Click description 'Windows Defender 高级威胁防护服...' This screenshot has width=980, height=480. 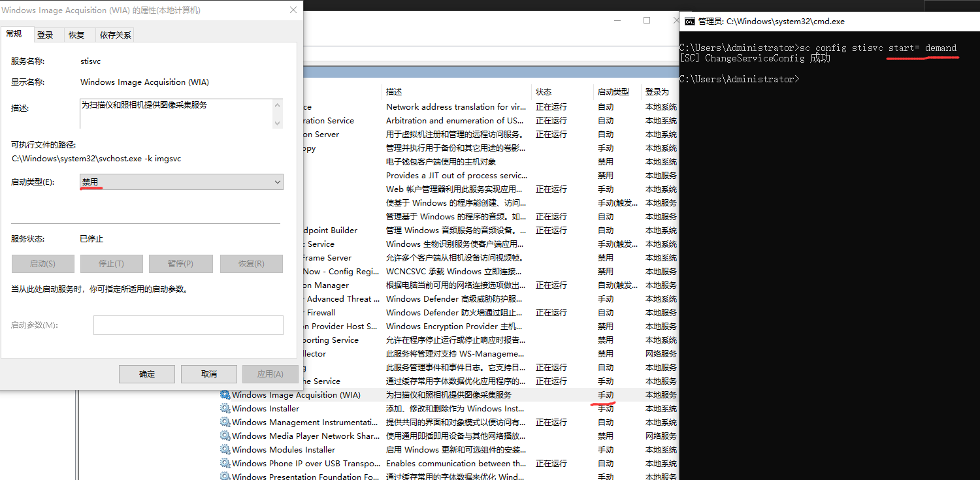tap(455, 299)
